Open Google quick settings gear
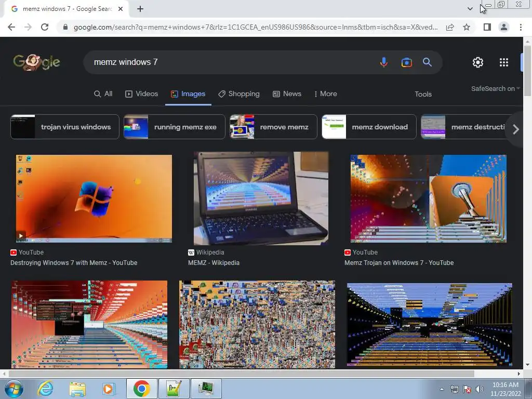This screenshot has width=532, height=399. [478, 62]
